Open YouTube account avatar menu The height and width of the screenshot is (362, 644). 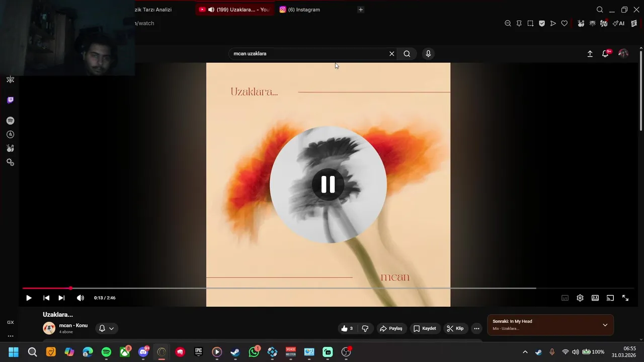[623, 53]
